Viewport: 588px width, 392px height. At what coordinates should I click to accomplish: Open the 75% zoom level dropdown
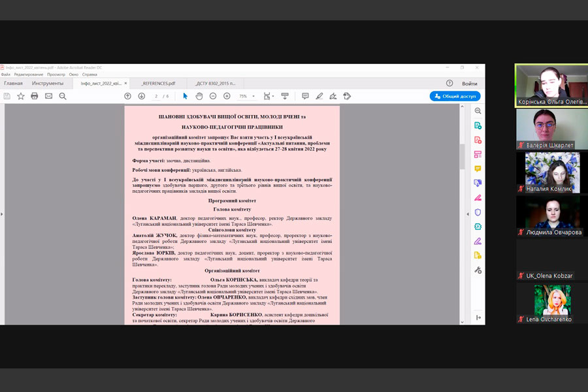246,96
